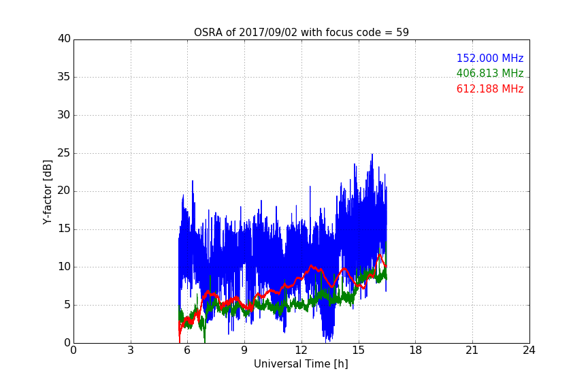
Task: Click the x-axis tick label '24'
Action: [x=529, y=350]
